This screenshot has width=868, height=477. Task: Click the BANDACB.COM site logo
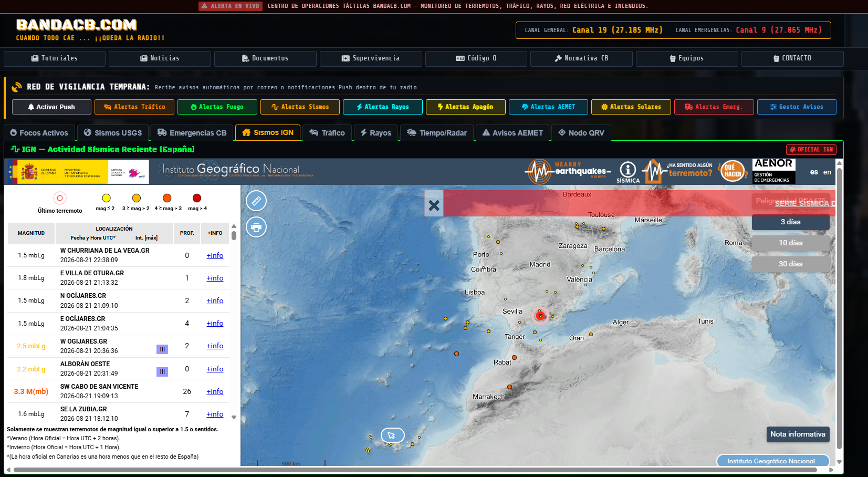coord(77,25)
